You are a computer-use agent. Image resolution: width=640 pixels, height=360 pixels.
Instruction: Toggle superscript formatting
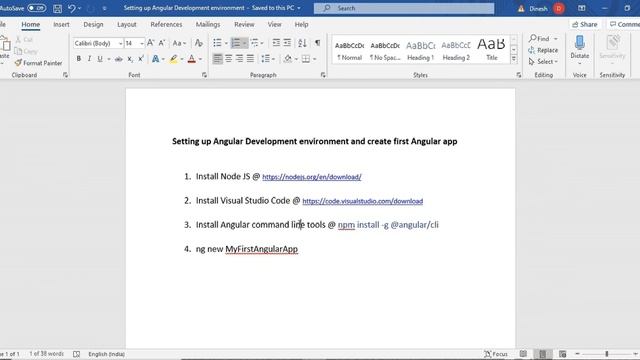point(141,59)
